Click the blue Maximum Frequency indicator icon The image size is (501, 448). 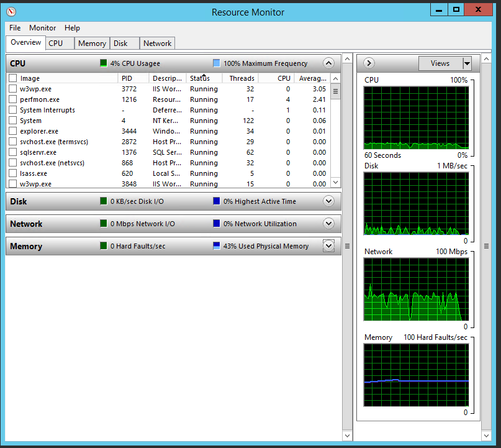216,63
